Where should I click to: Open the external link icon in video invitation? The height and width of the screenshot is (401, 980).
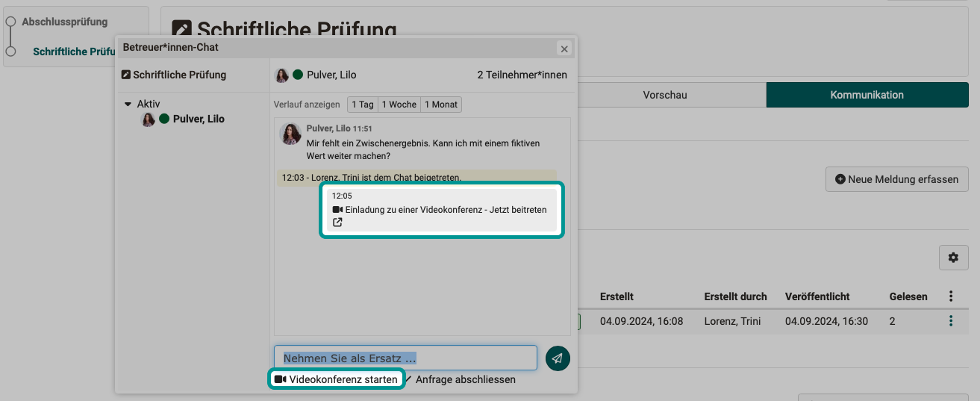(x=337, y=223)
